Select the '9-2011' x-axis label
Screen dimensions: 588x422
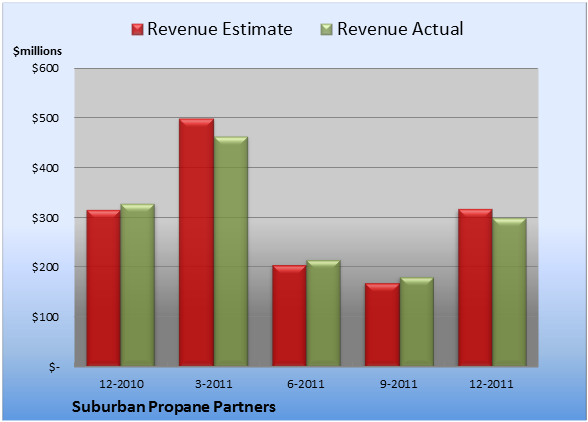pos(399,384)
